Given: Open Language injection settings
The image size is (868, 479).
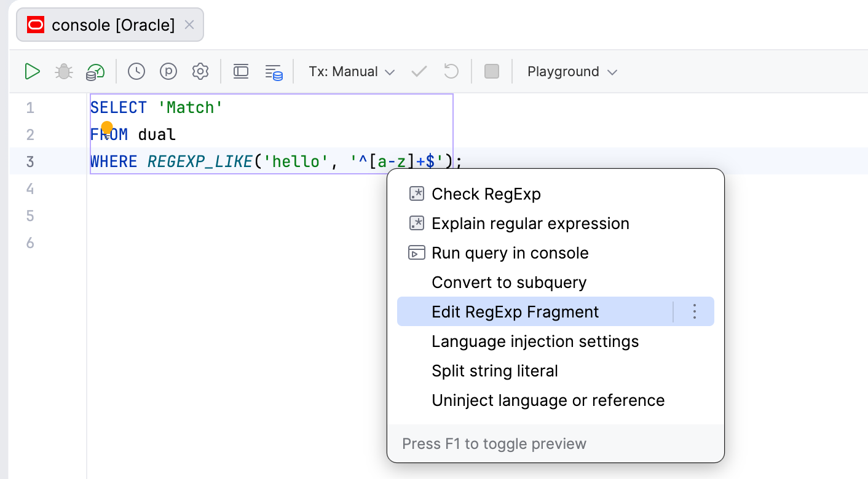Looking at the screenshot, I should [556, 341].
